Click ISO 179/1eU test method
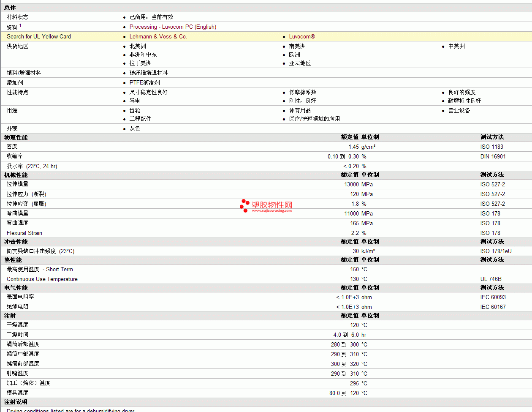532x412 pixels. coord(496,251)
